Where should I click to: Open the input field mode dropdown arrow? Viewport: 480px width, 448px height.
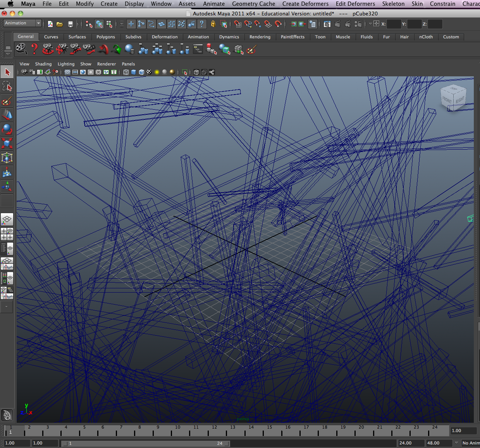pyautogui.click(x=370, y=24)
